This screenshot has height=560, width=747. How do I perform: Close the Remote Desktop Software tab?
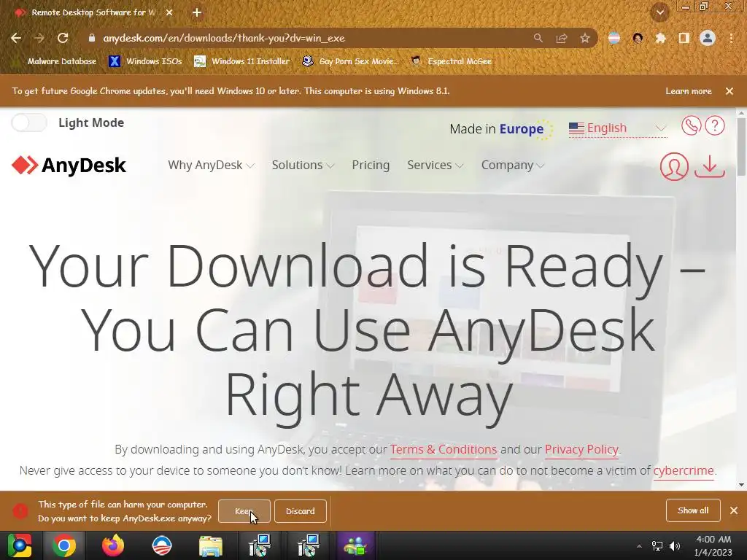tap(169, 12)
